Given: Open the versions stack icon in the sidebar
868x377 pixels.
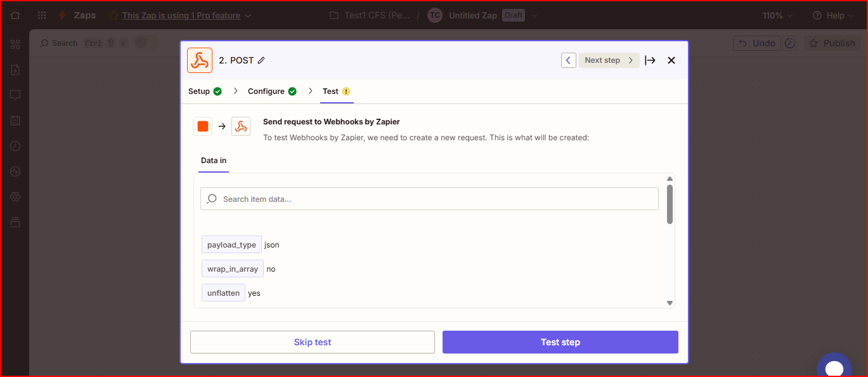Looking at the screenshot, I should (x=15, y=222).
